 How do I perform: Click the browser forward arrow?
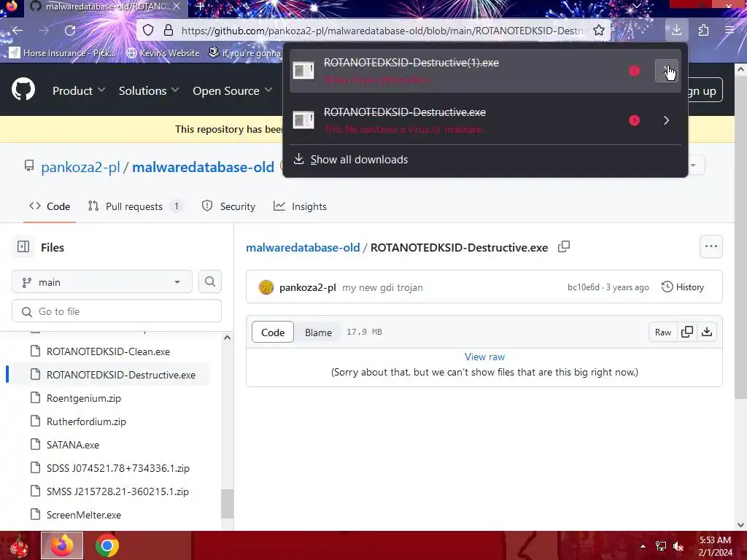click(x=44, y=31)
